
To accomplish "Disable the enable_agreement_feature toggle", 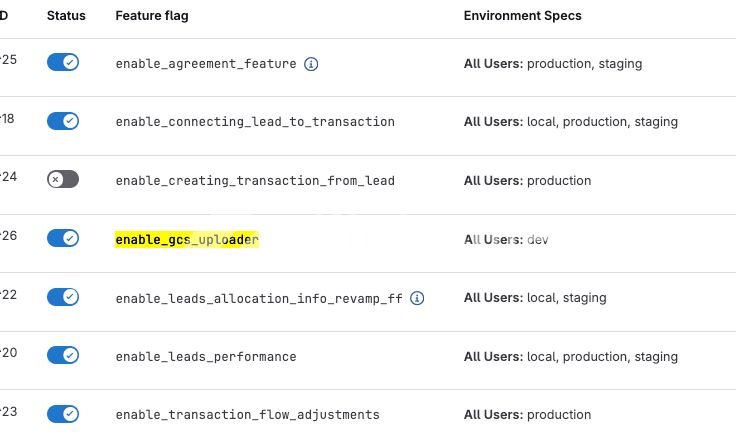I will pyautogui.click(x=63, y=63).
